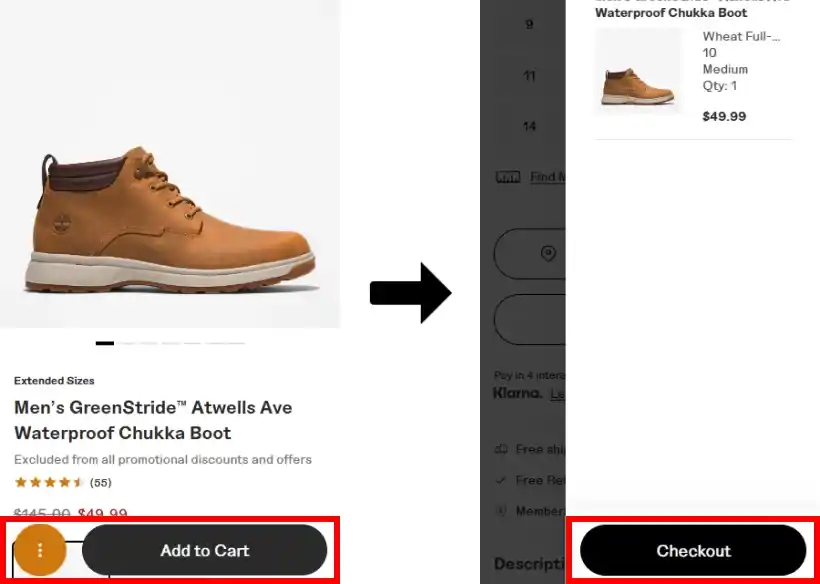This screenshot has width=820, height=584.
Task: Click the Free Returns checkmark icon
Action: pos(502,480)
